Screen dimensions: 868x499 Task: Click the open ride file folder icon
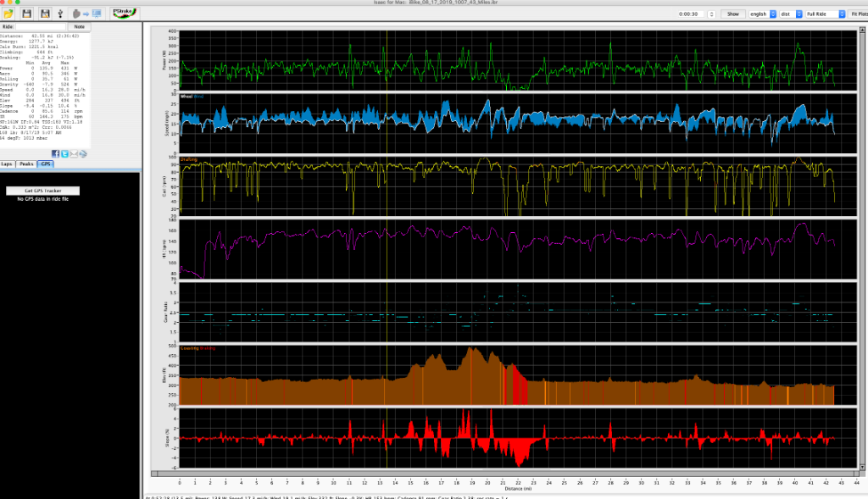tap(8, 14)
